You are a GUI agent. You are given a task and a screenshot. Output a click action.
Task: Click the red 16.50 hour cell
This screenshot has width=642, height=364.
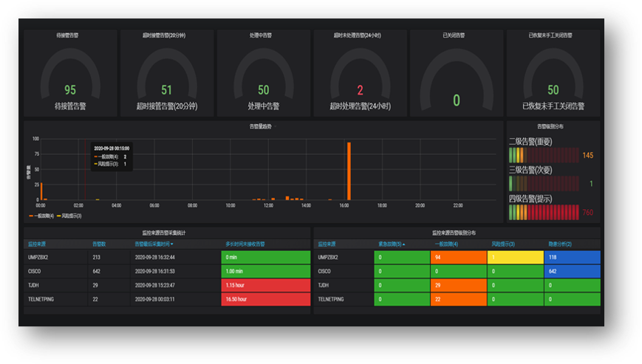point(266,299)
